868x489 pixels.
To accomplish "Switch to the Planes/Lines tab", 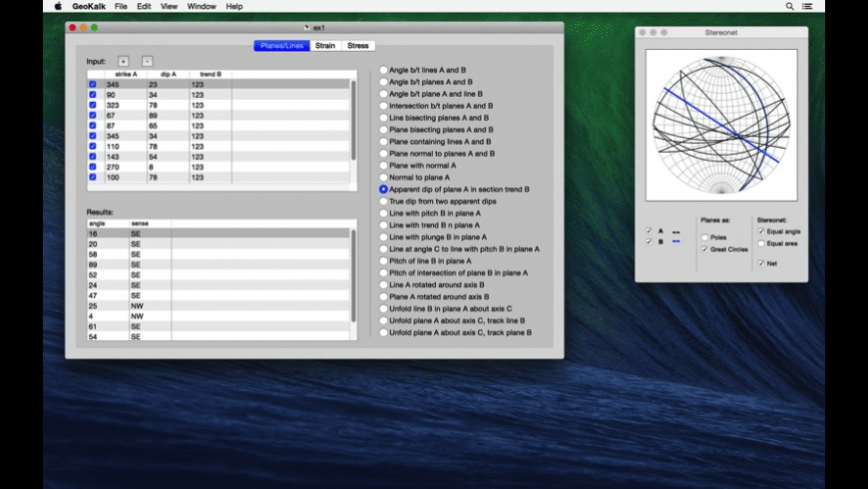I will pyautogui.click(x=281, y=46).
